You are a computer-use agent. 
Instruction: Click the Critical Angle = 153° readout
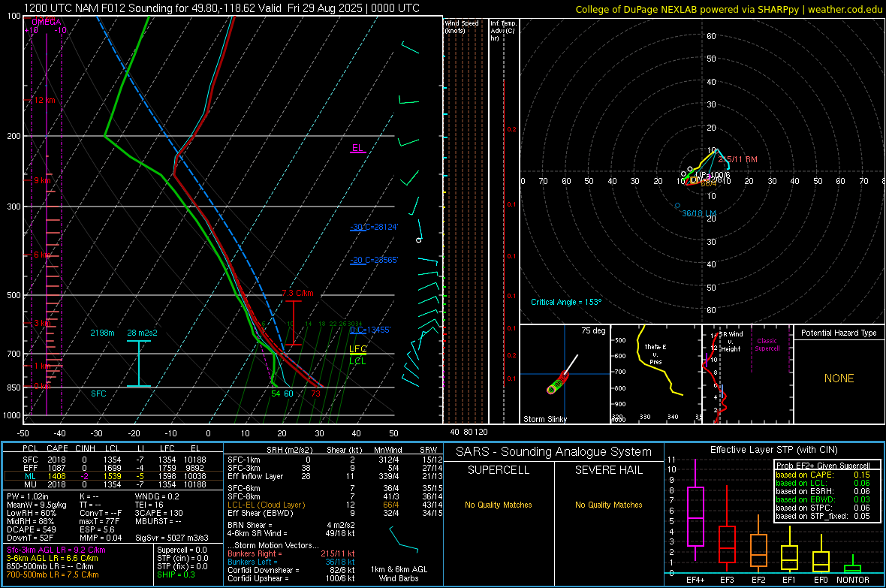tap(566, 302)
